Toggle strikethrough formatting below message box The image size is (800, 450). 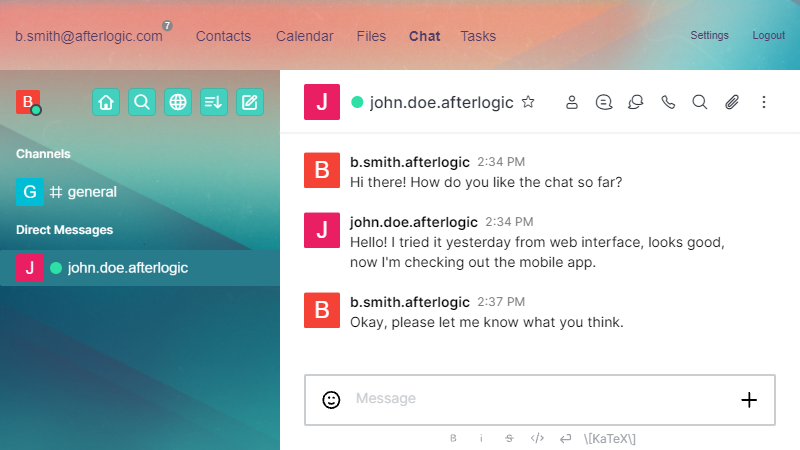pos(509,438)
